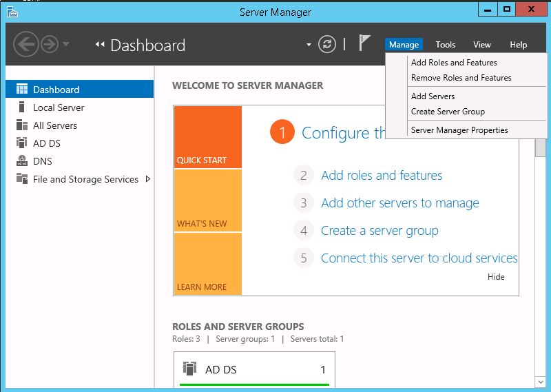Open dropdown arrow next to refresh icon
This screenshot has height=392, width=551.
309,45
